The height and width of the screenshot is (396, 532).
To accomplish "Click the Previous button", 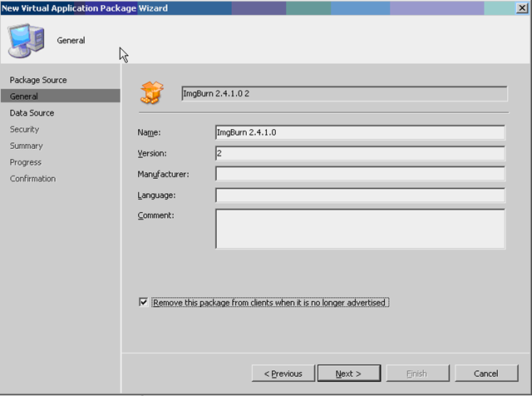I will click(x=283, y=374).
